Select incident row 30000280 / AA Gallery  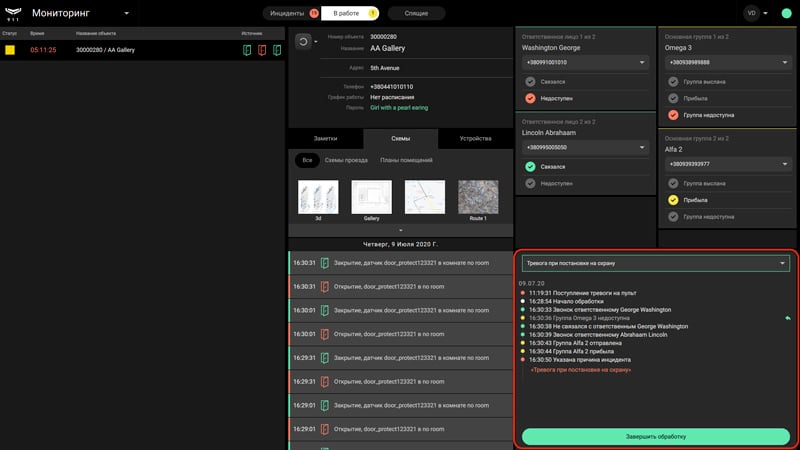tap(142, 50)
